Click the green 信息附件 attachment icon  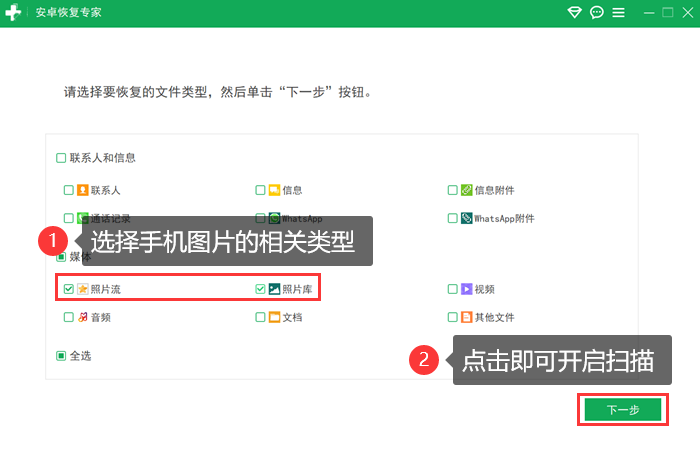coord(466,190)
